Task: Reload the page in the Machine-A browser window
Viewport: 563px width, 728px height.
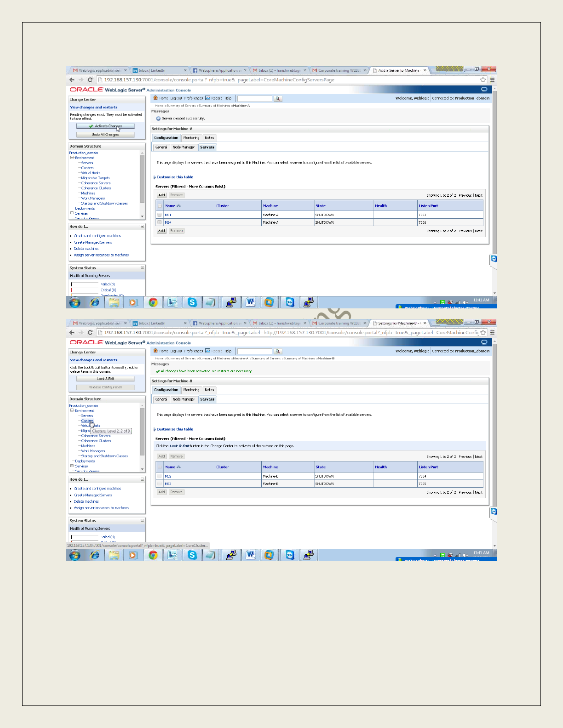Action: coord(90,80)
